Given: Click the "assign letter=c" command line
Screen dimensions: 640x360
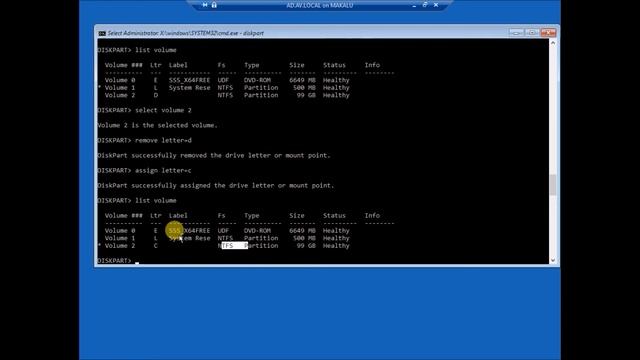Looking at the screenshot, I should click(144, 171).
